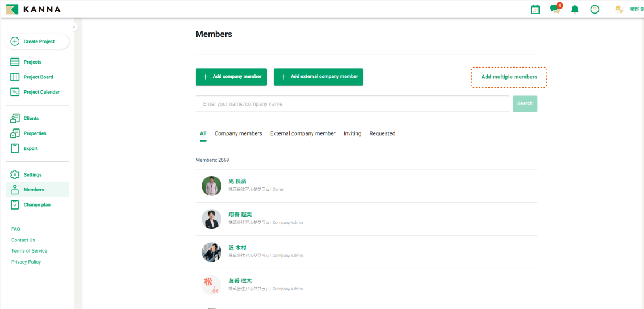Switch to Company members tab
The height and width of the screenshot is (309, 644).
pyautogui.click(x=238, y=134)
